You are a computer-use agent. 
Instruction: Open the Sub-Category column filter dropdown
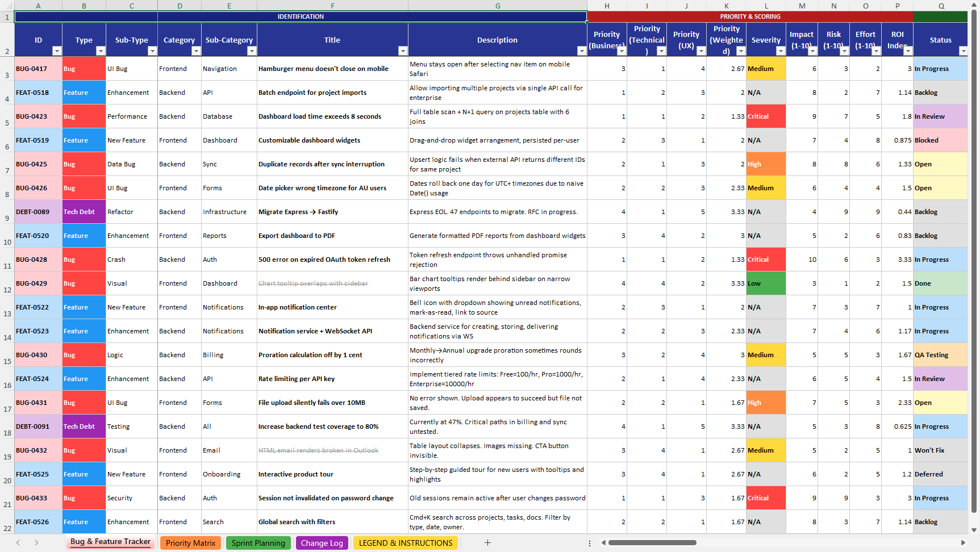252,51
